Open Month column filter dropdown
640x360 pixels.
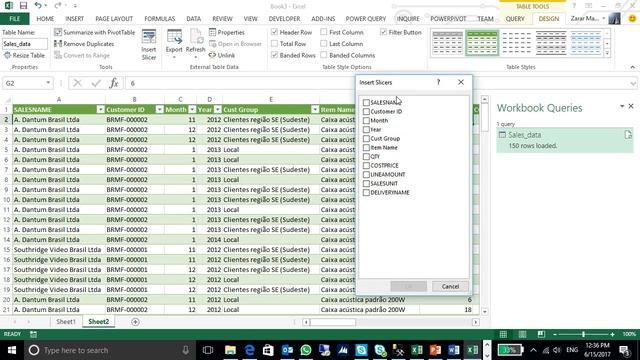coord(192,110)
